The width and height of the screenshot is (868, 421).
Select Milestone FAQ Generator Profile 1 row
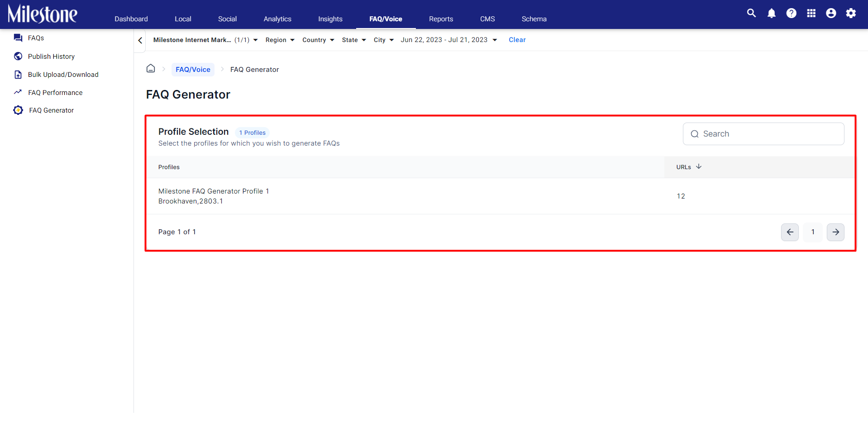pos(500,196)
